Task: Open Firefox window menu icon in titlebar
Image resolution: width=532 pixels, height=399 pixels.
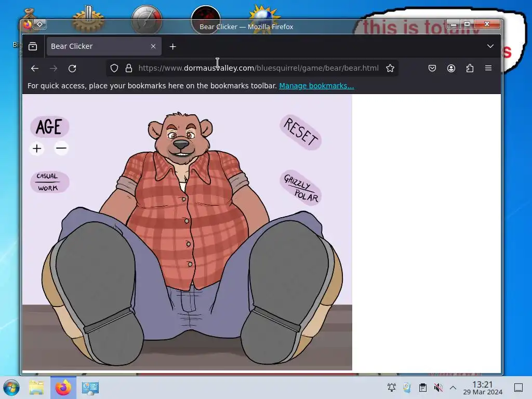Action: 28,24
